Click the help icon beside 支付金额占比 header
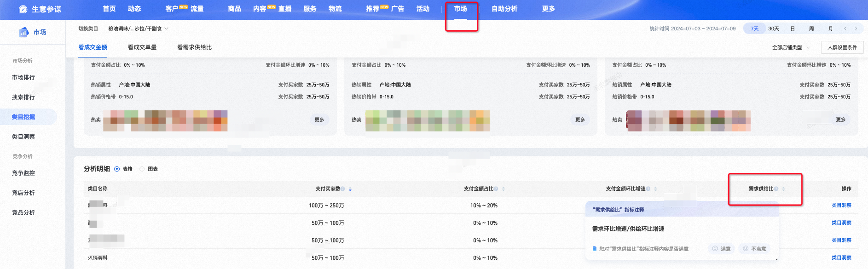Screen dimensions: 868x269 (496, 189)
